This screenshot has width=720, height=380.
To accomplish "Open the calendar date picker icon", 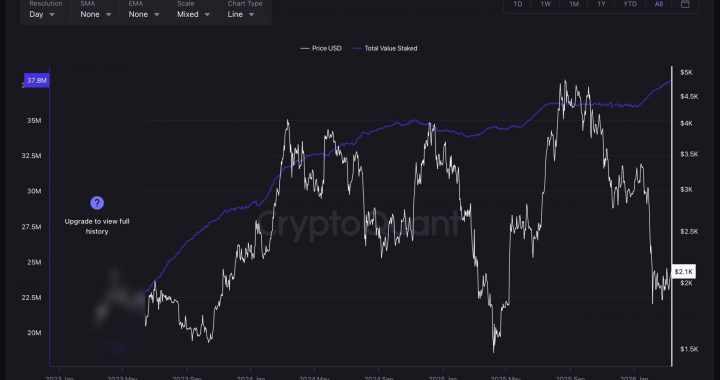I will click(685, 4).
